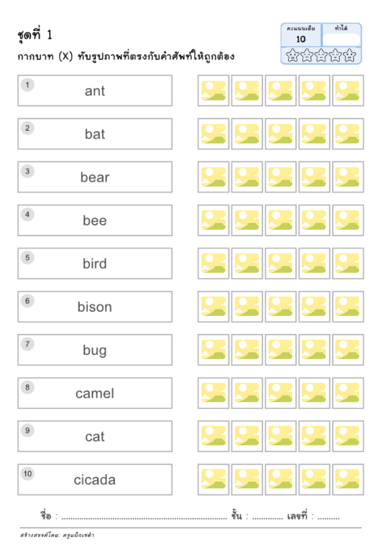
Task: Click the second image placeholder beside cat
Action: pos(247,436)
